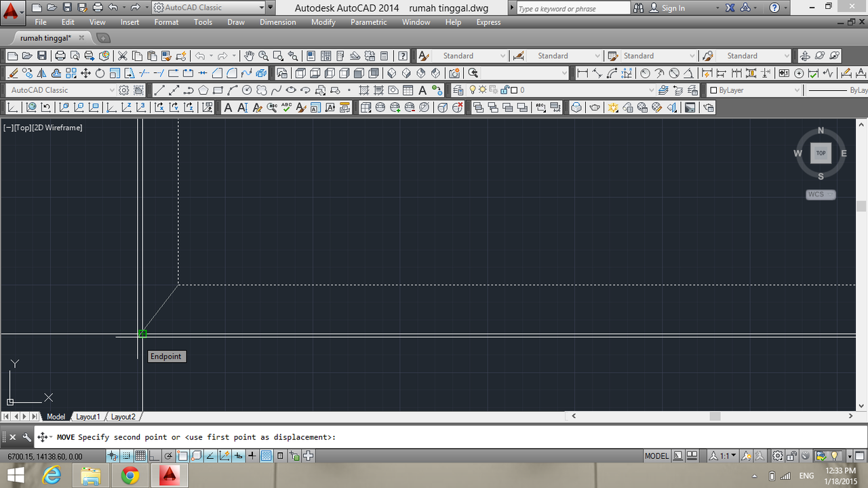Select the Explode tool
Viewport: 868px width, 488px height.
pos(261,73)
